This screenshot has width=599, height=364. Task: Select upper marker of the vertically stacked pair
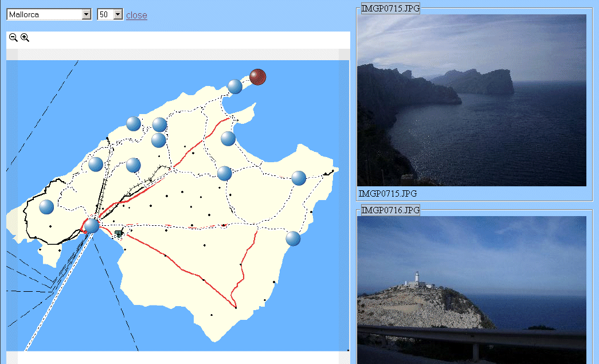click(159, 124)
